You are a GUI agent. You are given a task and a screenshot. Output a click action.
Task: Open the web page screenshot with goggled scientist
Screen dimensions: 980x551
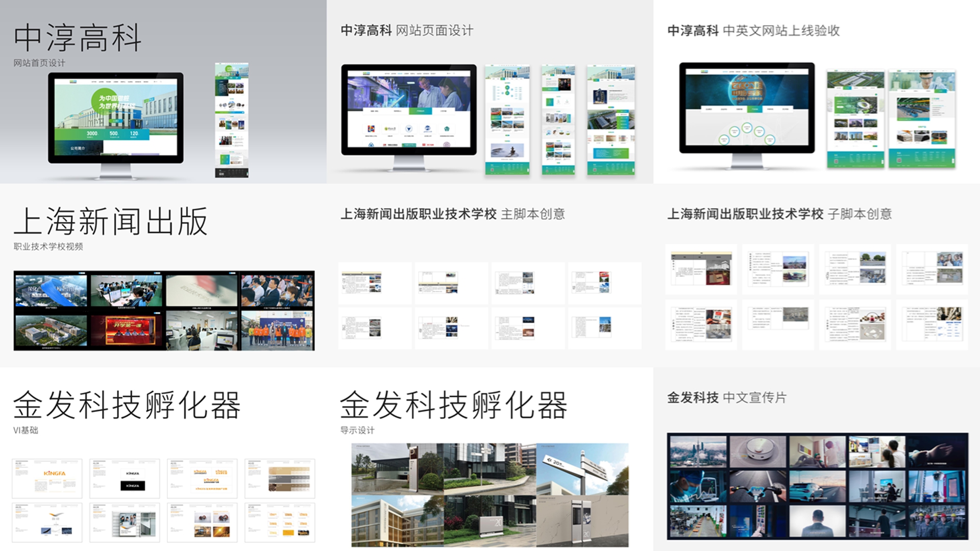pos(922,119)
